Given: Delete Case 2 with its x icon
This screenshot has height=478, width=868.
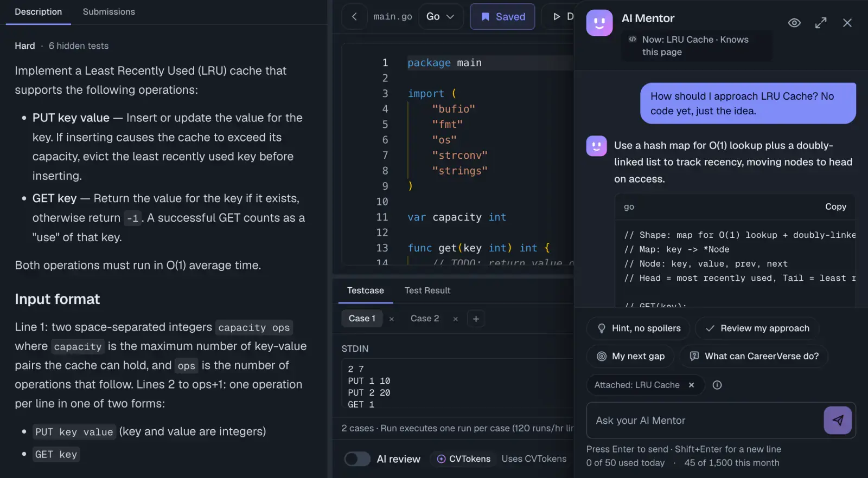Looking at the screenshot, I should coord(456,319).
